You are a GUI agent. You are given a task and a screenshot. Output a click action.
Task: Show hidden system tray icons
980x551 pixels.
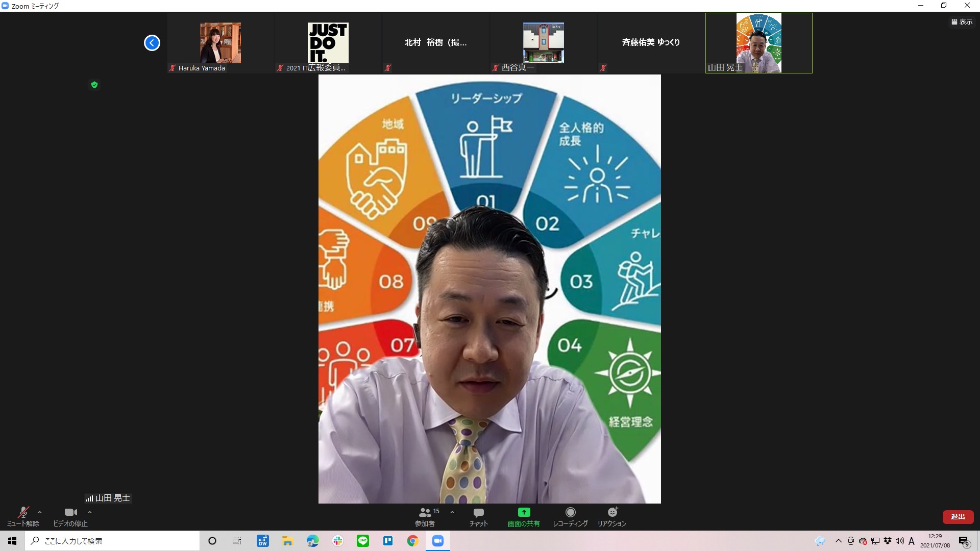click(x=838, y=541)
